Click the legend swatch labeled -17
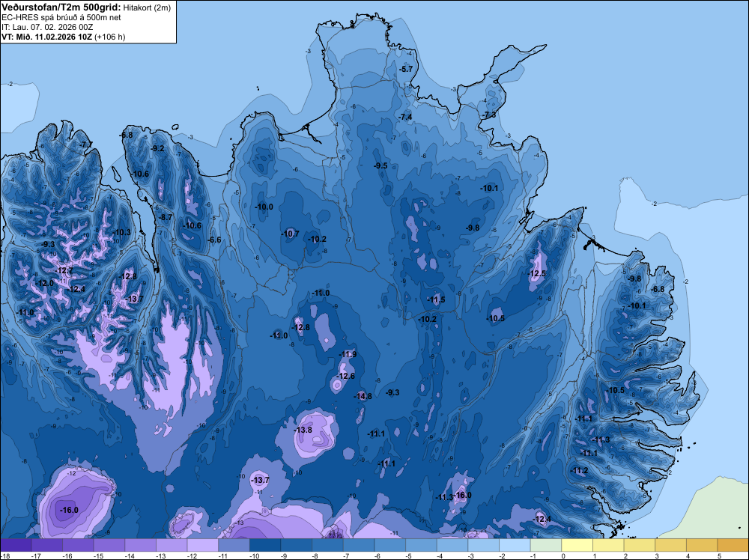This screenshot has height=560, width=749. 46,545
